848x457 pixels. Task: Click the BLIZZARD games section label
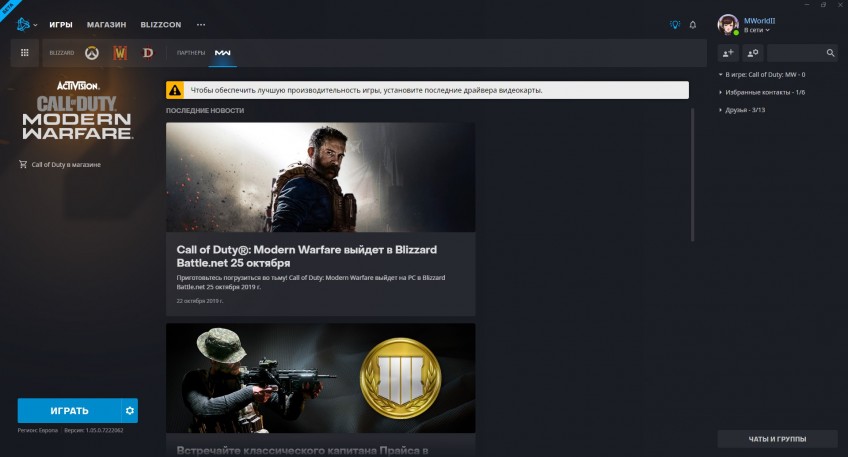pyautogui.click(x=62, y=52)
